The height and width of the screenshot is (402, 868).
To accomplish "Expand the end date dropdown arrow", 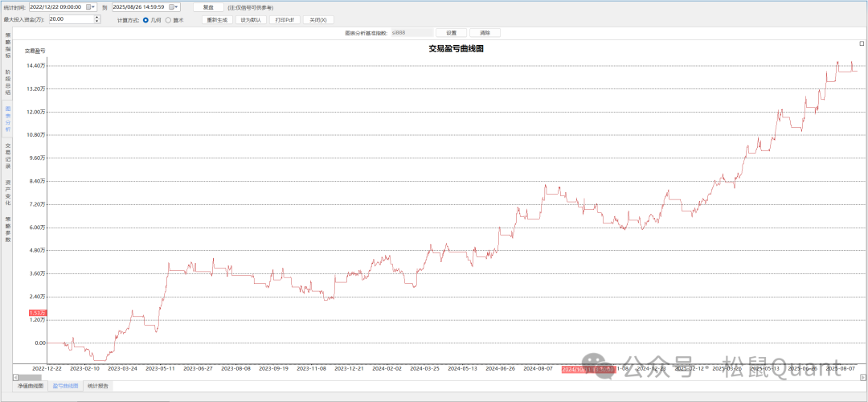I will [x=178, y=7].
